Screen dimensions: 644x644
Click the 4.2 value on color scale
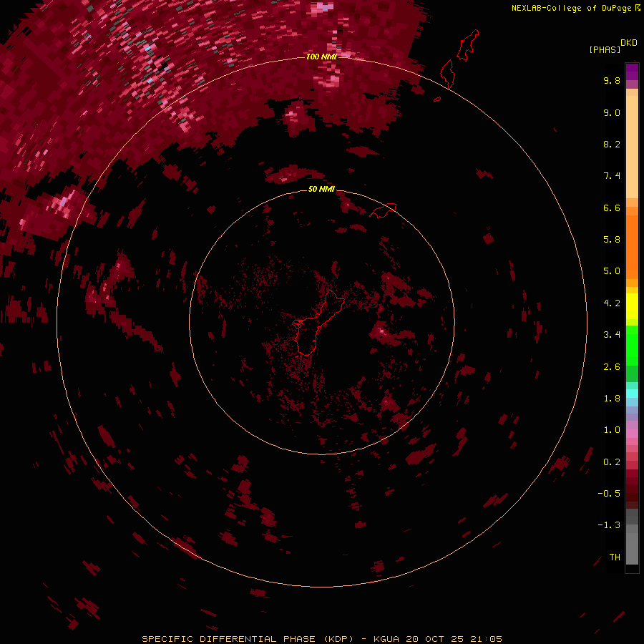[x=612, y=303]
